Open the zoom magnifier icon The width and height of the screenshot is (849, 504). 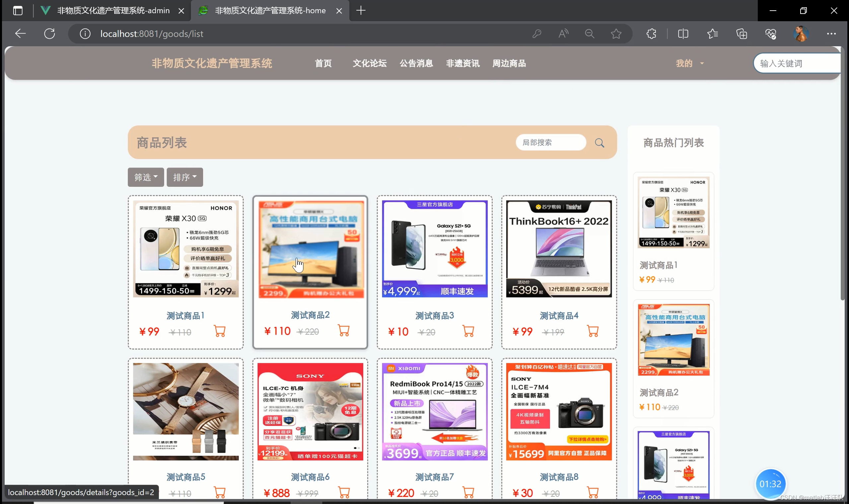tap(590, 34)
